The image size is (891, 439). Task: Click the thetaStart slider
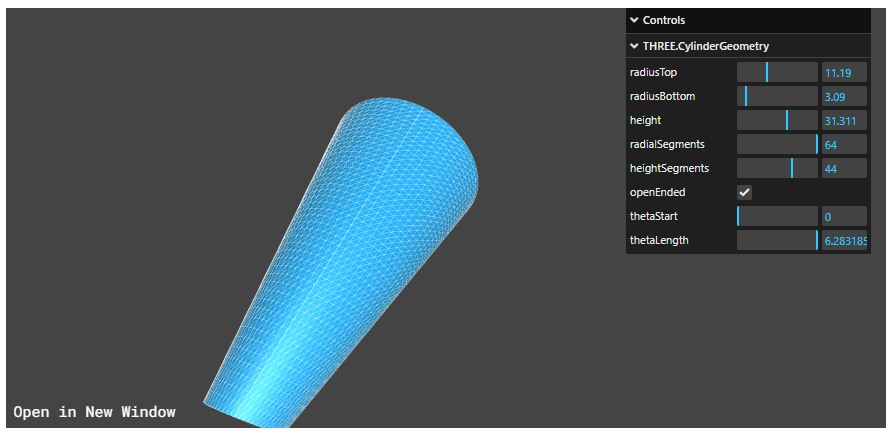coord(777,216)
